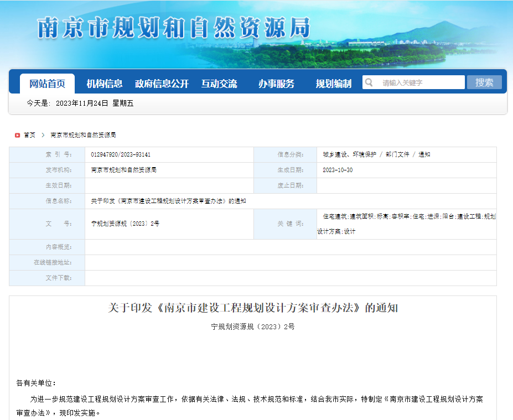The image size is (513, 420).
Task: Click the body paragraph starting 为进一步规范
Action: (250, 406)
